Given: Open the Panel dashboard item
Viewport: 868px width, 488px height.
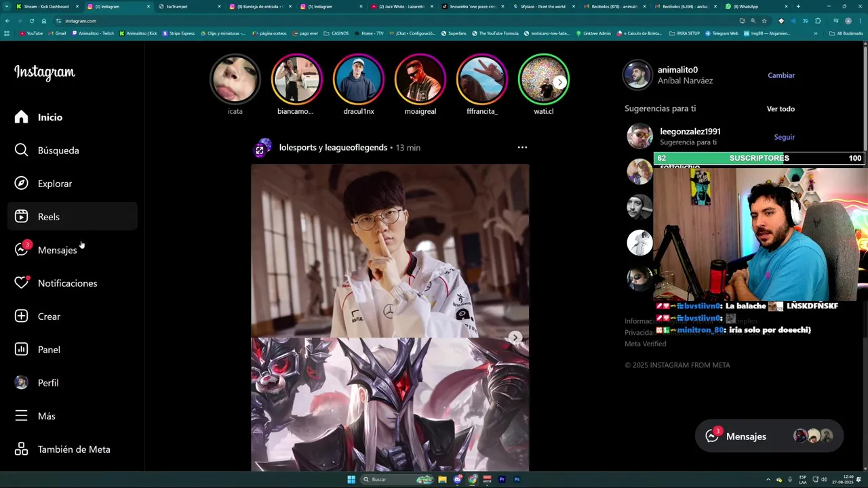Looking at the screenshot, I should (x=72, y=350).
